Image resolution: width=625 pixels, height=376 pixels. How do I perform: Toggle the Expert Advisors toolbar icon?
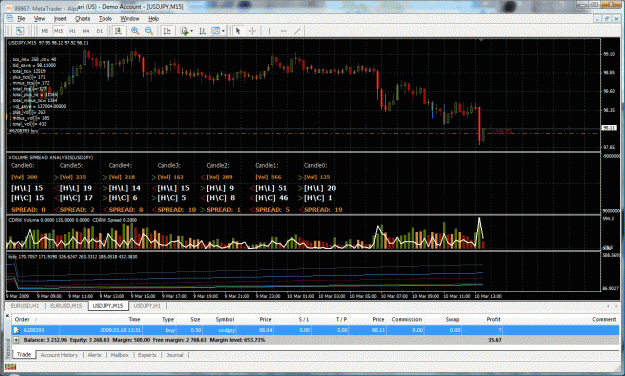(118, 31)
